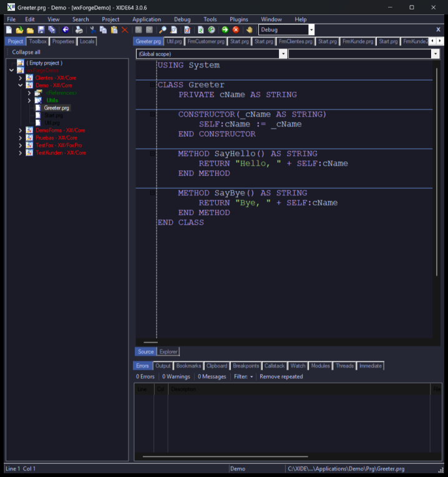Switch to the Util.prg editor tab

(174, 41)
